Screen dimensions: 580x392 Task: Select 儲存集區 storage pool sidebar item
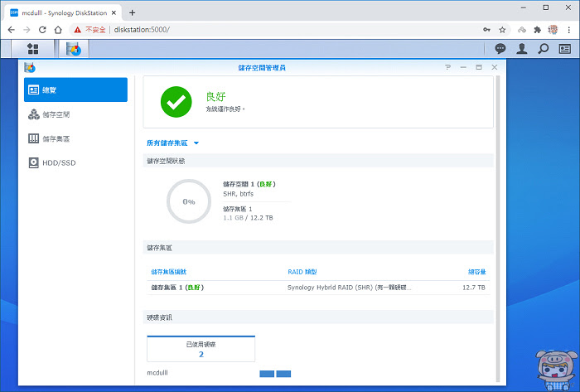pos(75,138)
